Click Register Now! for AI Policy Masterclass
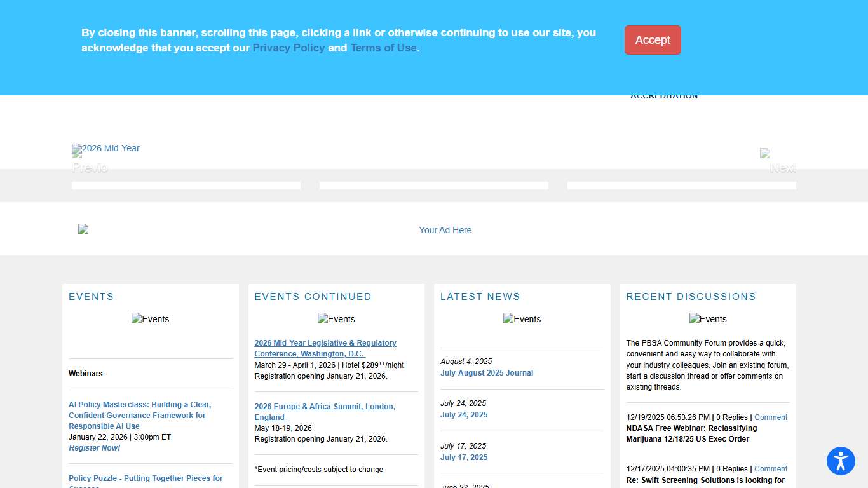This screenshot has width=868, height=488. pos(94,447)
